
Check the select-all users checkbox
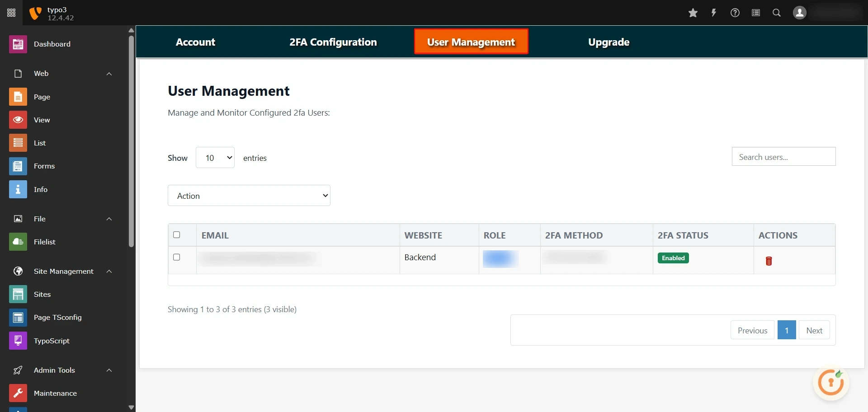coord(176,234)
